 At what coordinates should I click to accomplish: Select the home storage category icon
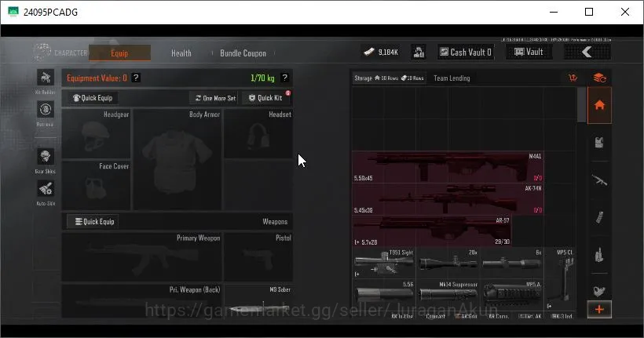coord(599,105)
